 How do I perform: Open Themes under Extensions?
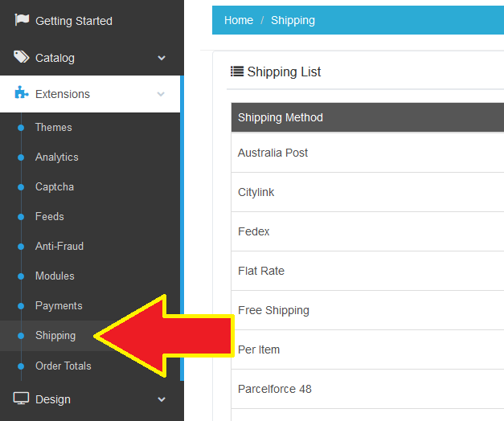53,127
